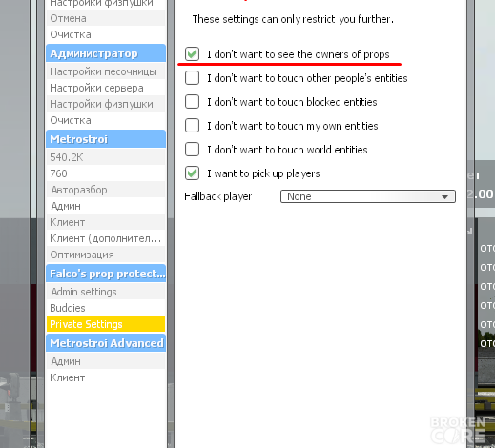Enable 'I don't want to touch blocked entities'
This screenshot has height=448, width=495.
tap(192, 102)
